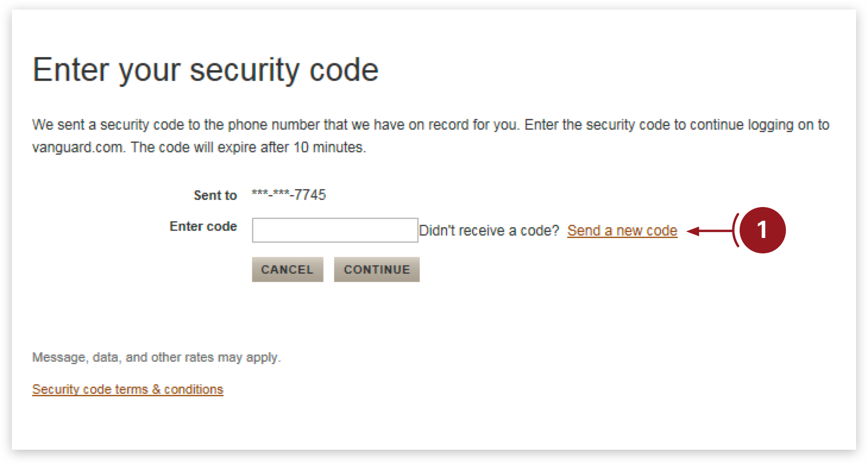This screenshot has width=868, height=464.
Task: Click the Sent to label
Action: point(215,195)
